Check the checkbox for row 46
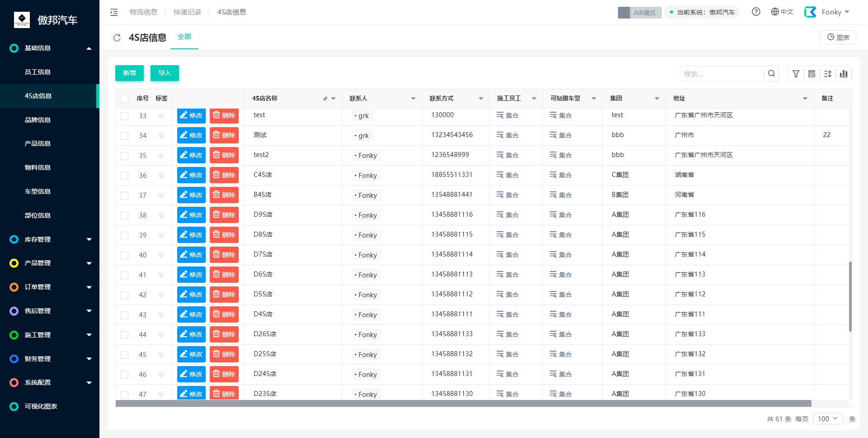The width and height of the screenshot is (868, 438). tap(124, 375)
